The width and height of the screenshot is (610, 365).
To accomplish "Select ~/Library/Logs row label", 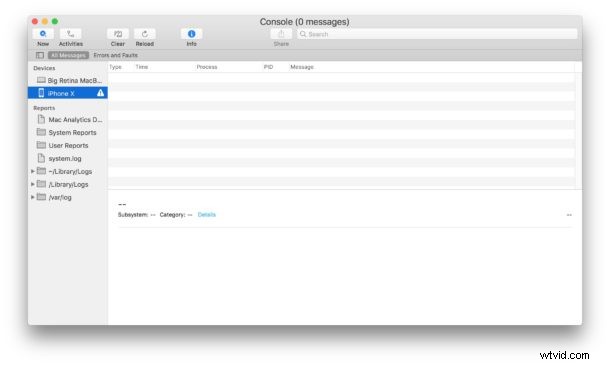I will coord(70,172).
